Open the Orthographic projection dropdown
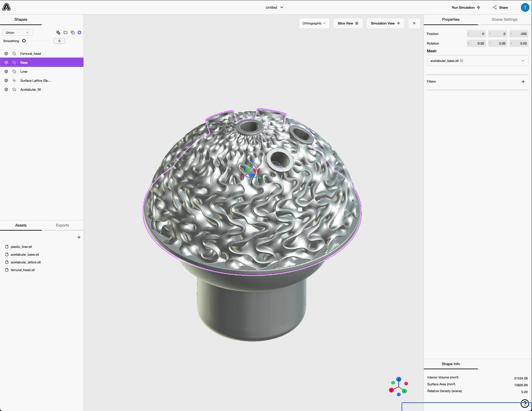 (x=314, y=23)
